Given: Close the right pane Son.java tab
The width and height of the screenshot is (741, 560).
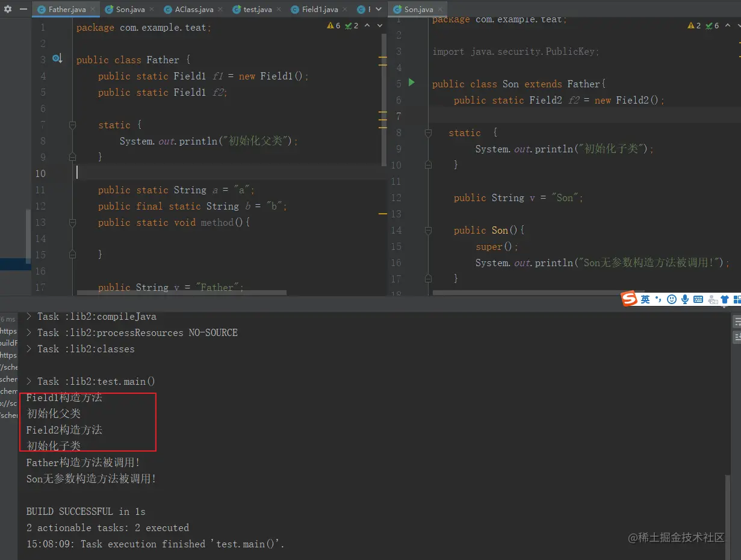Looking at the screenshot, I should coord(439,10).
